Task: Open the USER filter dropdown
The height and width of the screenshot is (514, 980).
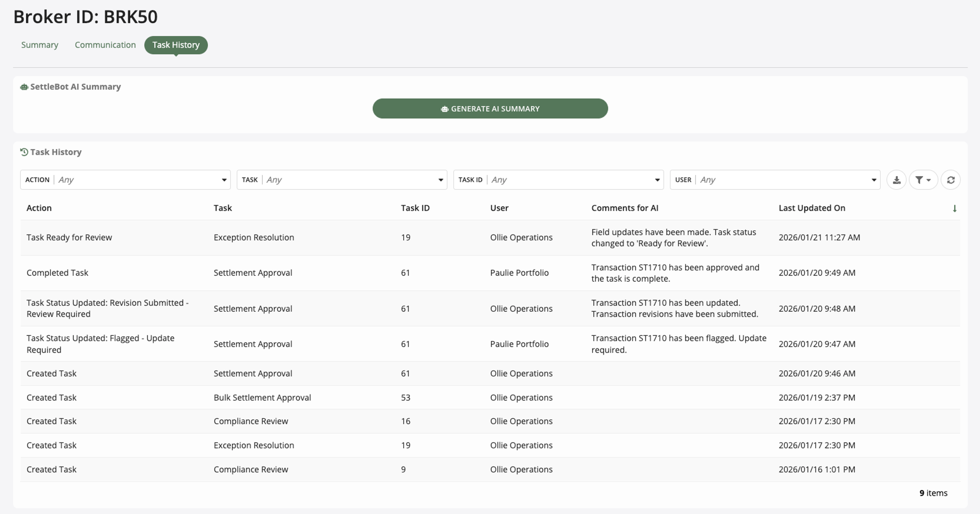Action: (775, 180)
